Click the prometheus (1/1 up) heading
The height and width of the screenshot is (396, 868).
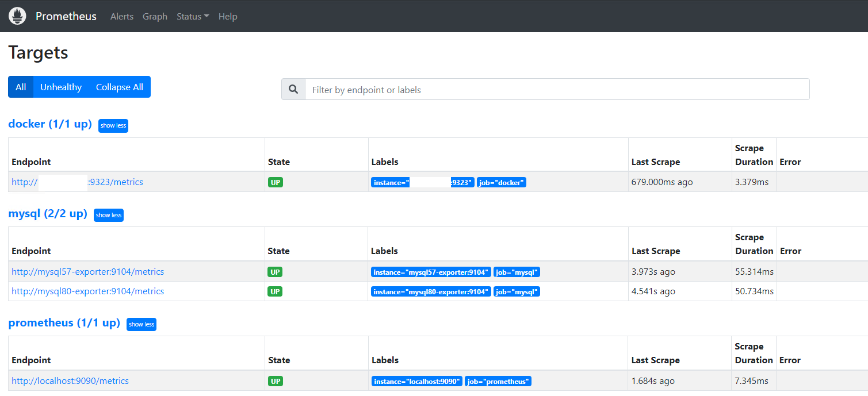click(64, 322)
